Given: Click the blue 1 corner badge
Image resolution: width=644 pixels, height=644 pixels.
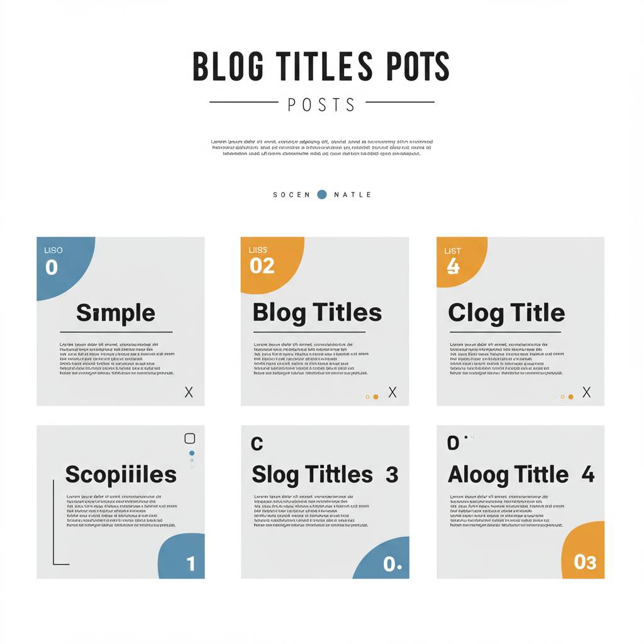Looking at the screenshot, I should (x=182, y=556).
